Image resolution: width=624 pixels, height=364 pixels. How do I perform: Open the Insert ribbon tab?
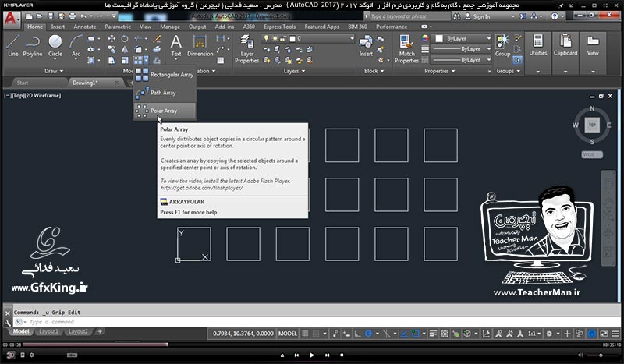pyautogui.click(x=58, y=27)
